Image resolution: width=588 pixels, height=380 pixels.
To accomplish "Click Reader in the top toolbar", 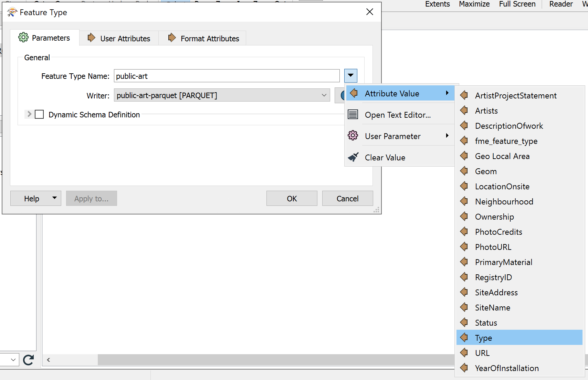I will (x=561, y=4).
